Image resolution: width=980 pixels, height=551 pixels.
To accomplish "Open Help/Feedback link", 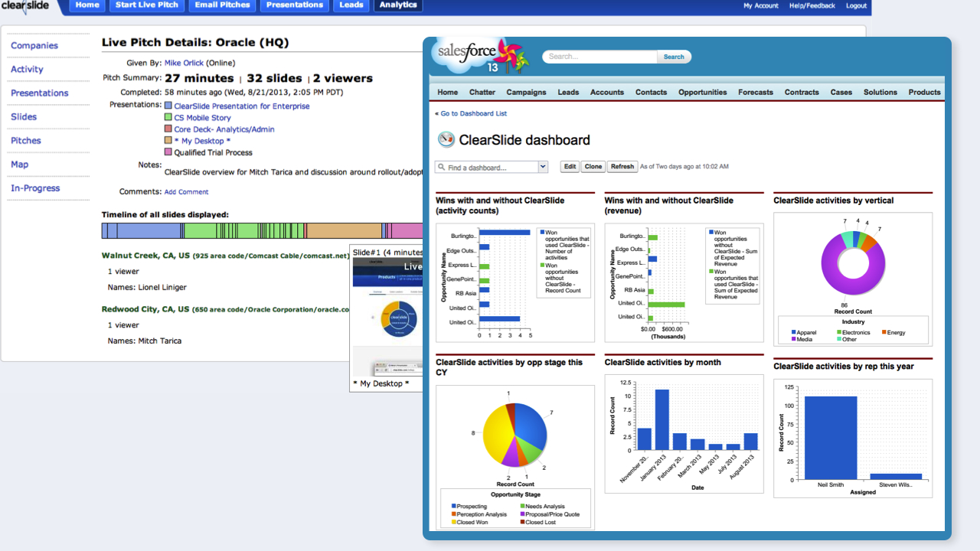I will pos(812,5).
